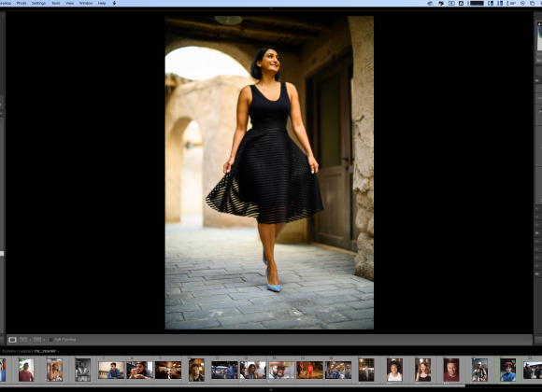
Task: Select thumbnail 8 of person eating
Action: [x=139, y=371]
